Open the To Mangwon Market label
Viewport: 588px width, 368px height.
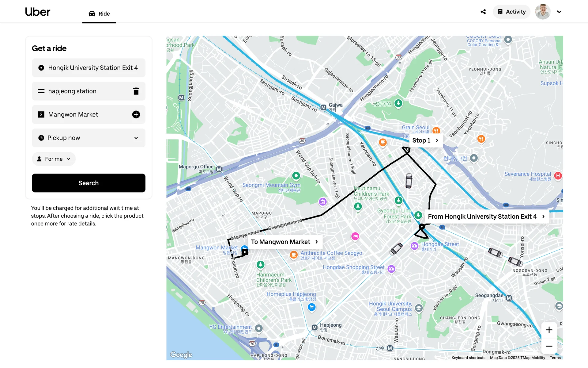tap(285, 242)
